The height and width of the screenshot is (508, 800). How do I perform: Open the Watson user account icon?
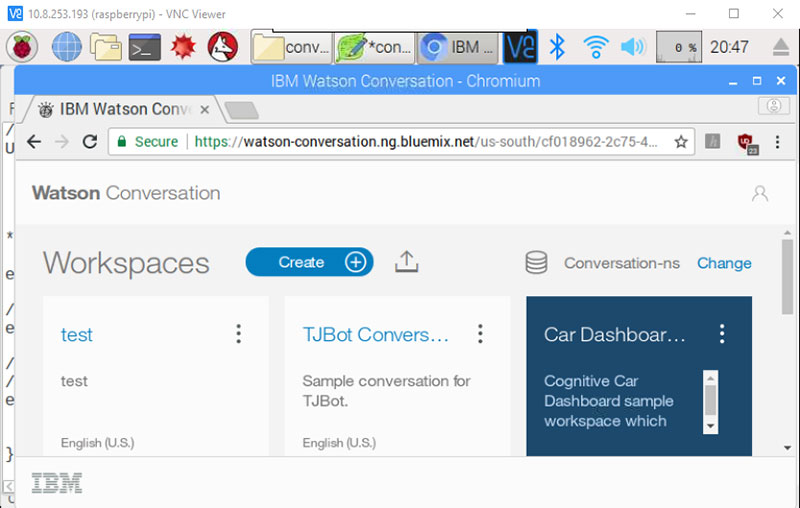coord(760,193)
